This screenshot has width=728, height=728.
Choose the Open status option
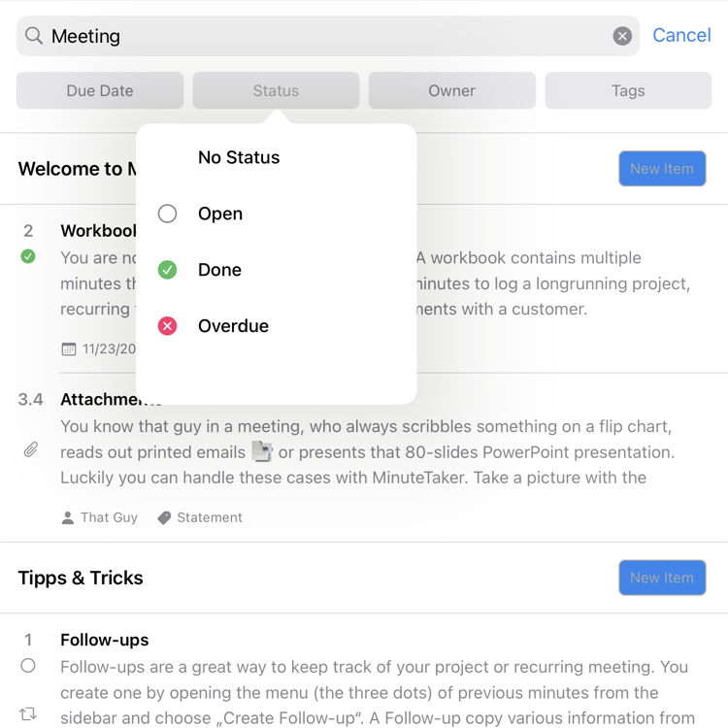pyautogui.click(x=220, y=214)
